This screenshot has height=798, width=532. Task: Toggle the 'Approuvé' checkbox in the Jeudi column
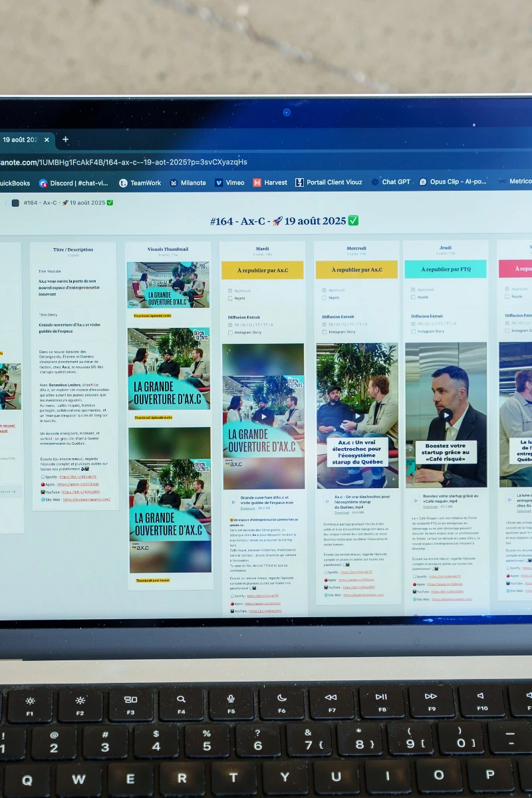pos(413,289)
